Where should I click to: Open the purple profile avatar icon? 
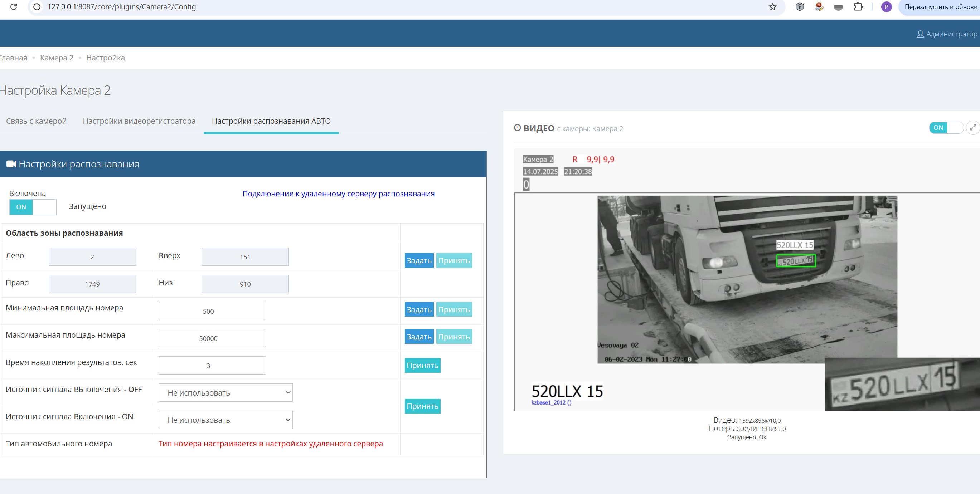(x=886, y=7)
